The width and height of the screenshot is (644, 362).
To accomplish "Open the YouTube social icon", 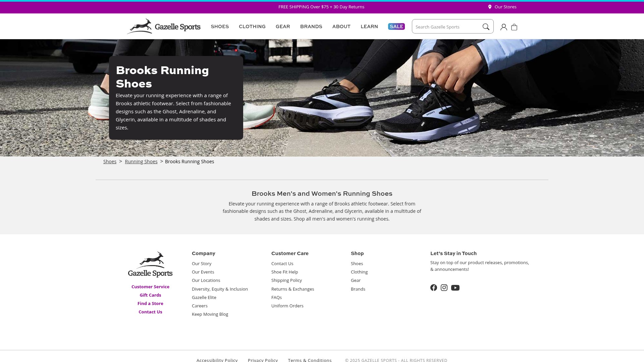I will point(455,288).
